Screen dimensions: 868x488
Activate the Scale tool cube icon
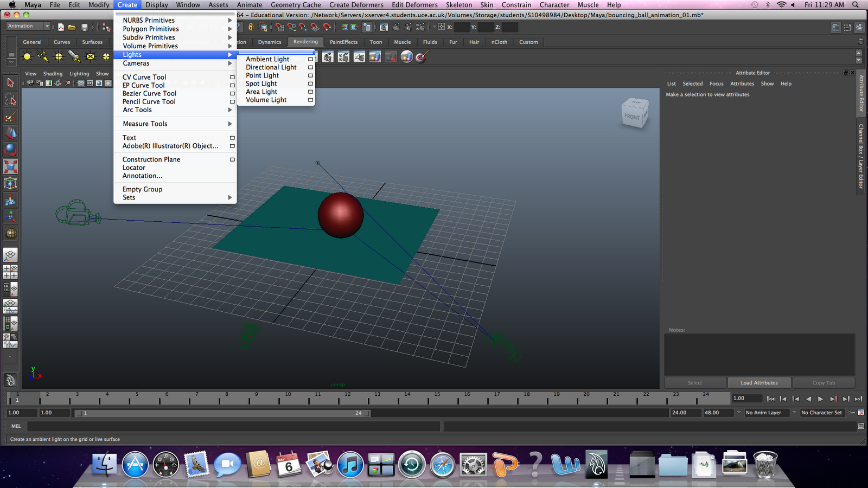[10, 166]
